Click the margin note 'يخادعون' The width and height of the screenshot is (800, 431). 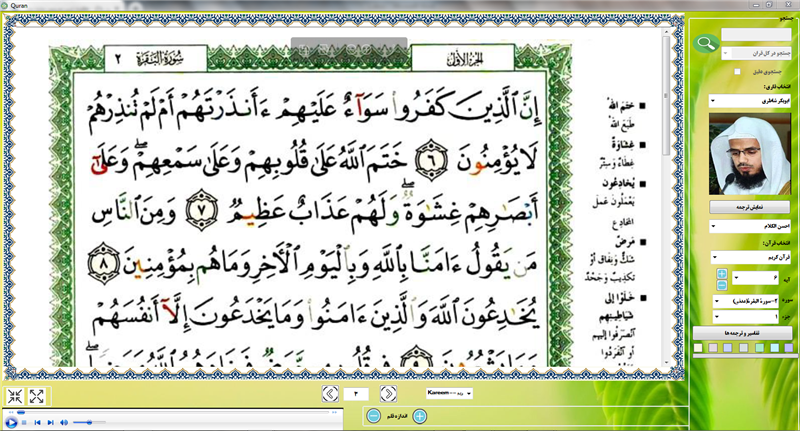pyautogui.click(x=618, y=183)
